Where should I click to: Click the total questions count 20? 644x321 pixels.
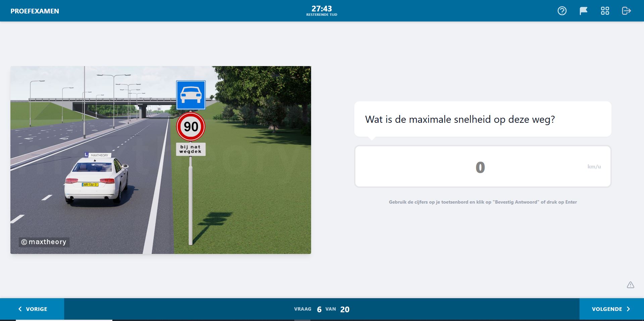[345, 309]
